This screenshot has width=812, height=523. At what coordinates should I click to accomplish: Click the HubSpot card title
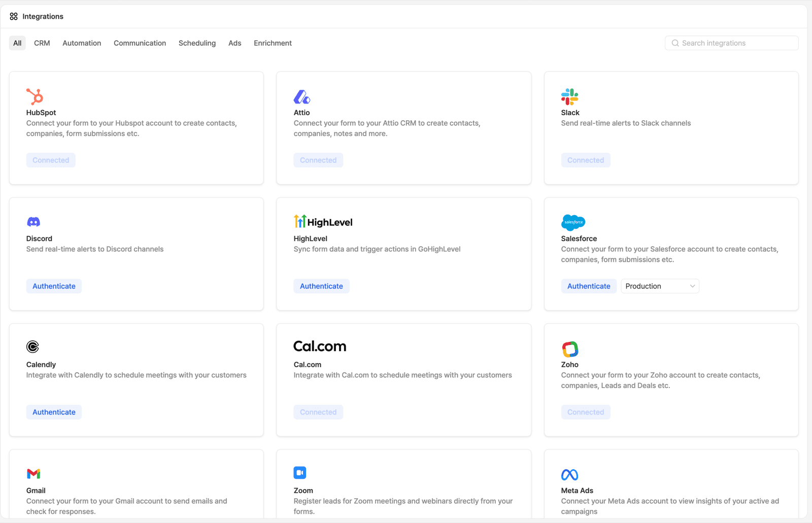click(41, 113)
